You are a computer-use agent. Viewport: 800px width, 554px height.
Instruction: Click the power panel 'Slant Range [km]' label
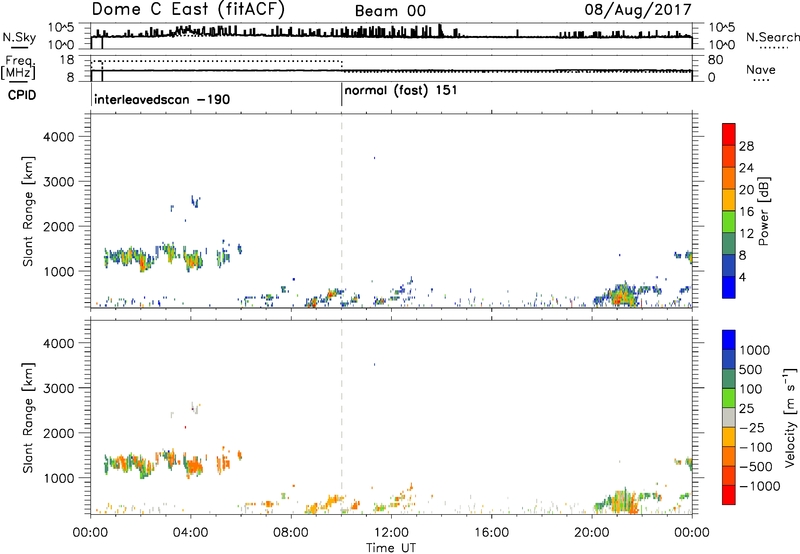(28, 211)
